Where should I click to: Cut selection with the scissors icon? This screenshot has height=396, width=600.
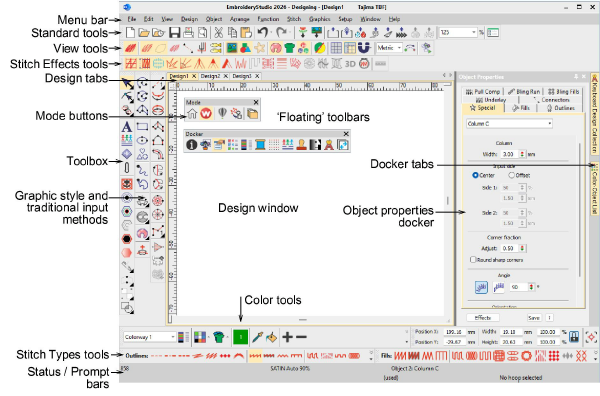pos(218,33)
